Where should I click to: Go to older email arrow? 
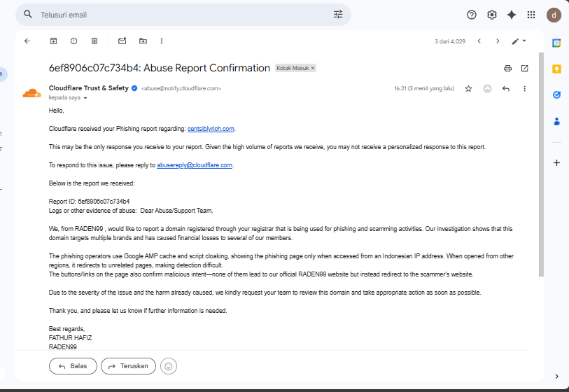(498, 41)
